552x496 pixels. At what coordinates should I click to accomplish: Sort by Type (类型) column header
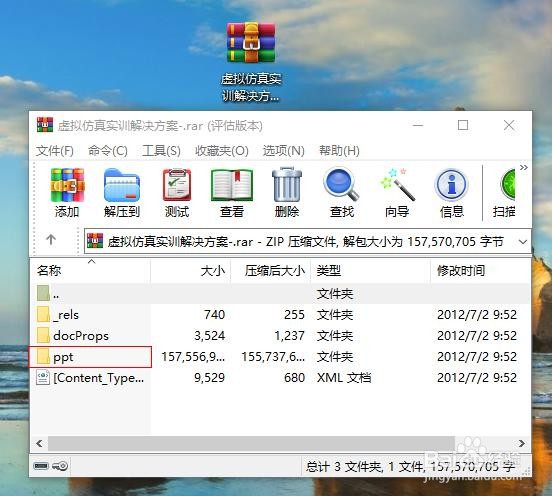[x=370, y=270]
